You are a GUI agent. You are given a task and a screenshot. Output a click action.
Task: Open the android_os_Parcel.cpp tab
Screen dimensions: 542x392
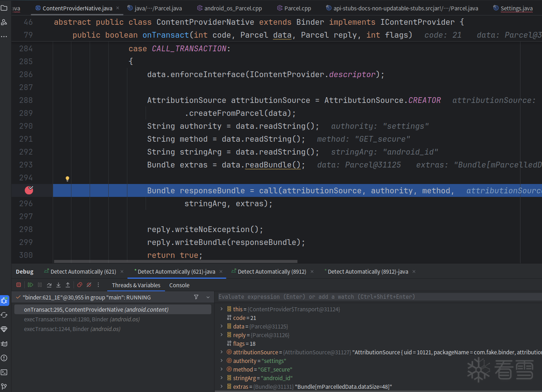coord(230,8)
